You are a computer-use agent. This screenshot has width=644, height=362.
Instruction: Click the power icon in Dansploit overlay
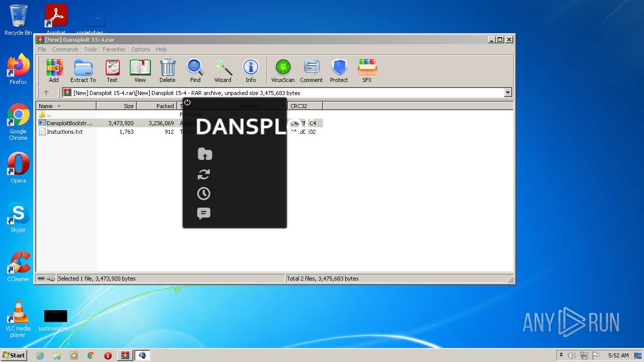click(187, 102)
